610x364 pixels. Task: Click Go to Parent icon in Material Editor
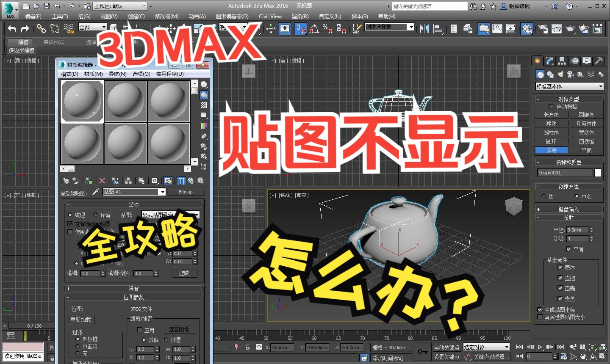pos(191,181)
